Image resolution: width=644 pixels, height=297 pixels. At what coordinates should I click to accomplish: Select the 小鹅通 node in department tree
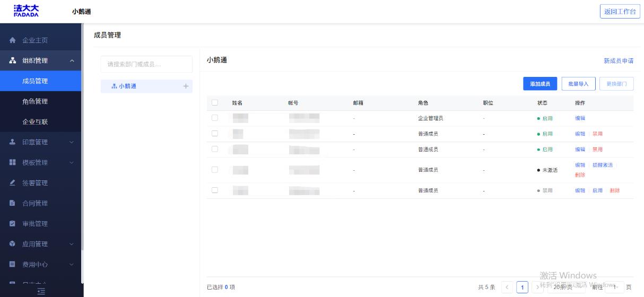(x=146, y=86)
